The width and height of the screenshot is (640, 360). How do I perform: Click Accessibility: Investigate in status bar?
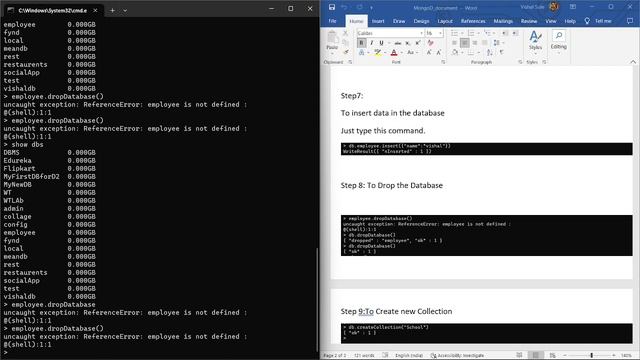pyautogui.click(x=457, y=356)
